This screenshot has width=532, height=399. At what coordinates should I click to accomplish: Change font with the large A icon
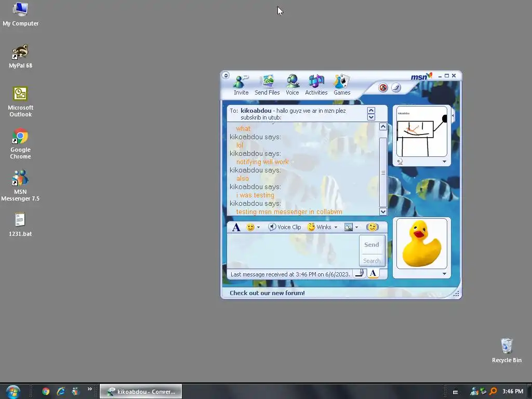(236, 227)
